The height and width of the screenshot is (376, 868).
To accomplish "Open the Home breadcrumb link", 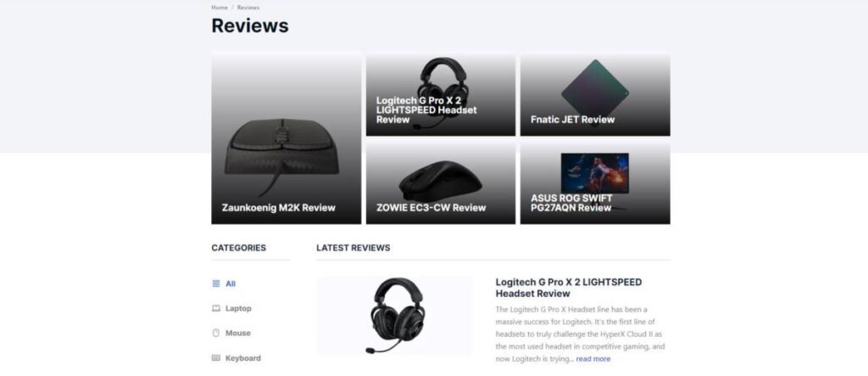I will 220,8.
